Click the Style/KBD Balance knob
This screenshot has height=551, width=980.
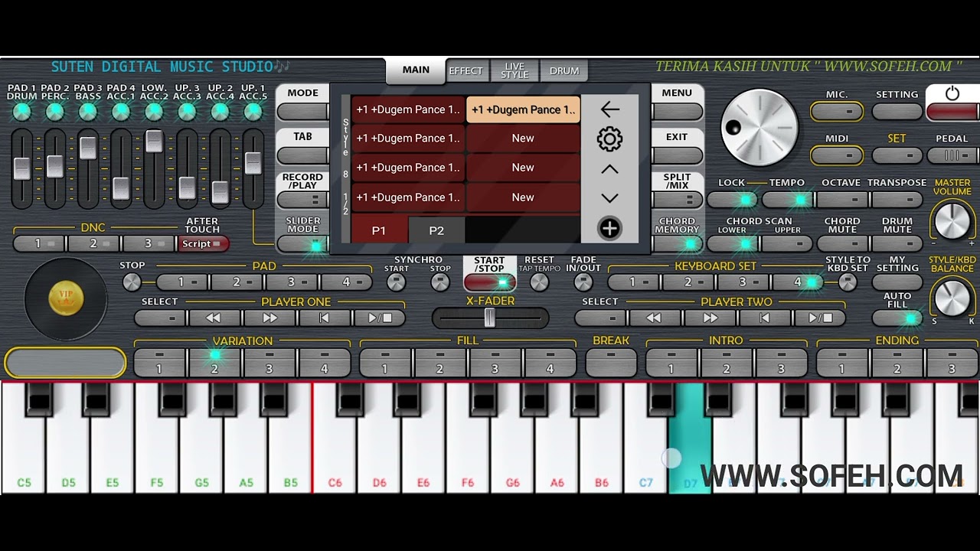952,297
